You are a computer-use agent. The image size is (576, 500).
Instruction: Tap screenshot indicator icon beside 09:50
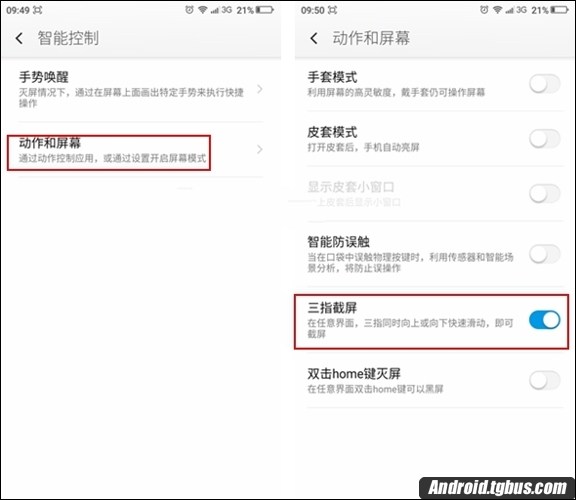pyautogui.click(x=332, y=10)
